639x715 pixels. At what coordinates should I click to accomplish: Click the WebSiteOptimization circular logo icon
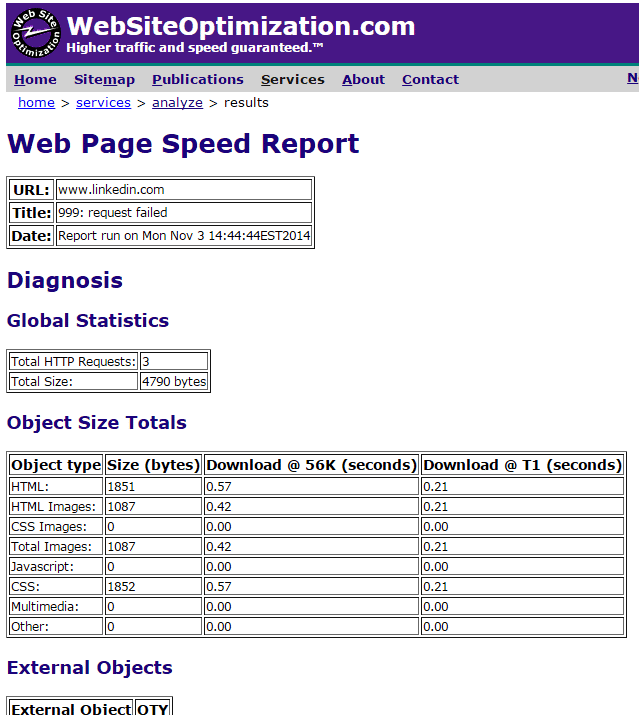tap(36, 33)
